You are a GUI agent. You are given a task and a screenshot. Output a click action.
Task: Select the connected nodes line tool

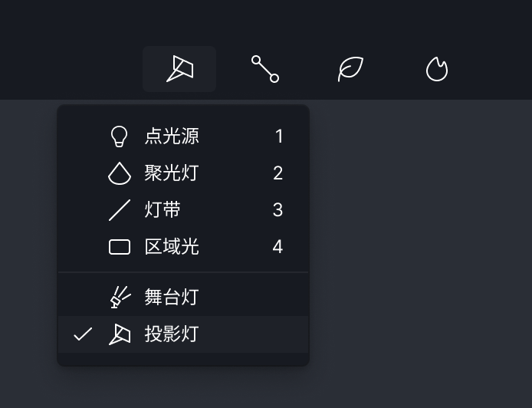tap(265, 69)
